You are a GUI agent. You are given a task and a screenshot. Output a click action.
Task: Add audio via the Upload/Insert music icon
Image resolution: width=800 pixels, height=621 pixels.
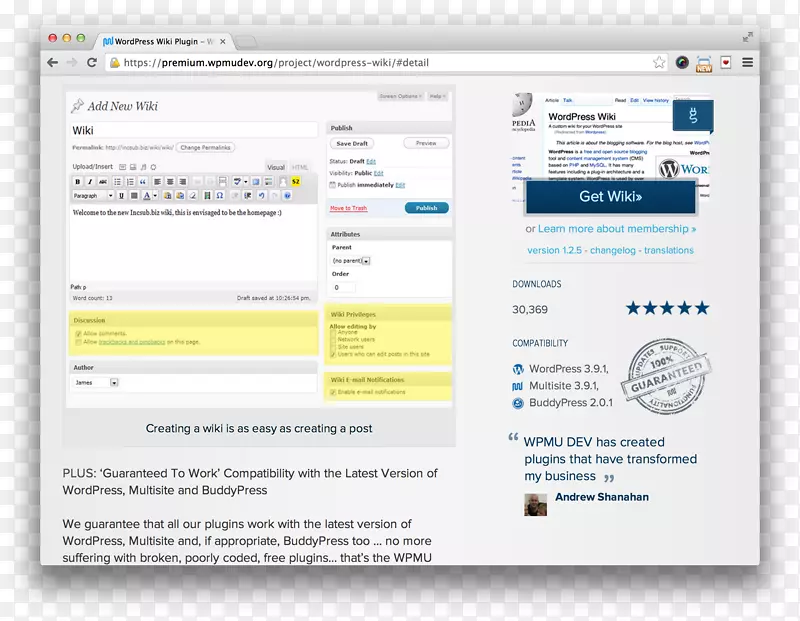coord(143,167)
